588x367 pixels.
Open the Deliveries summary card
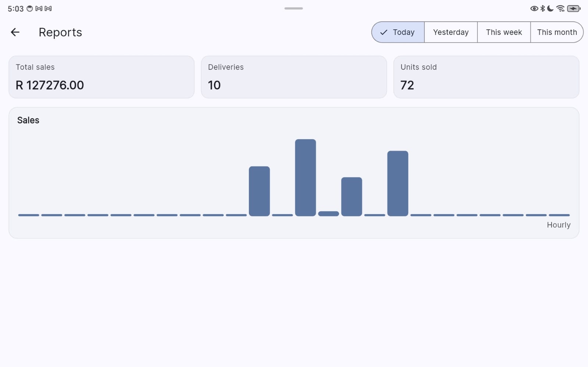(293, 77)
